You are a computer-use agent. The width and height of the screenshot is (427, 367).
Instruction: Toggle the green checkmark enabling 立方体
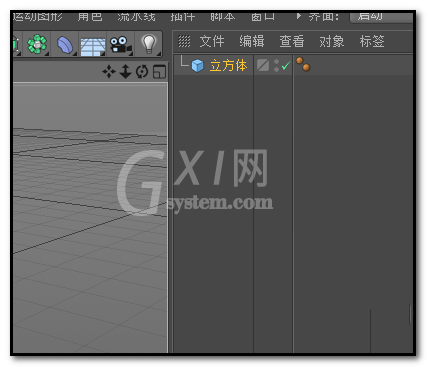coord(286,65)
